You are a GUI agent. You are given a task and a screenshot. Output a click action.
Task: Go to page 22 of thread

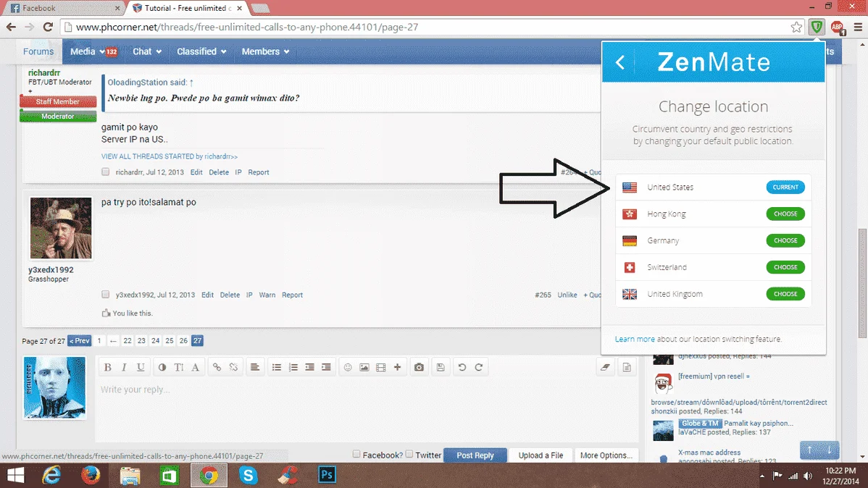128,341
